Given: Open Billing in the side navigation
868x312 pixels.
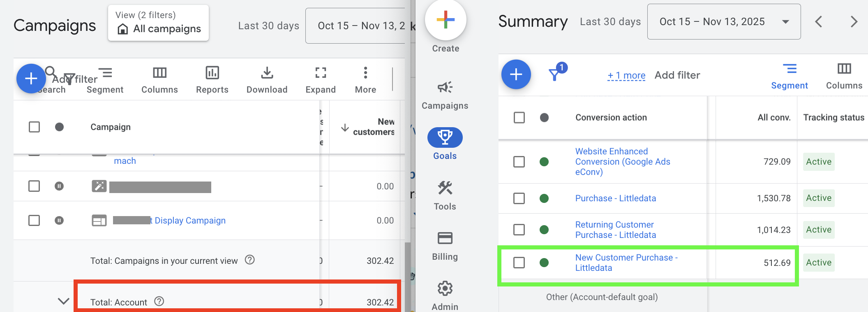Looking at the screenshot, I should pyautogui.click(x=445, y=246).
